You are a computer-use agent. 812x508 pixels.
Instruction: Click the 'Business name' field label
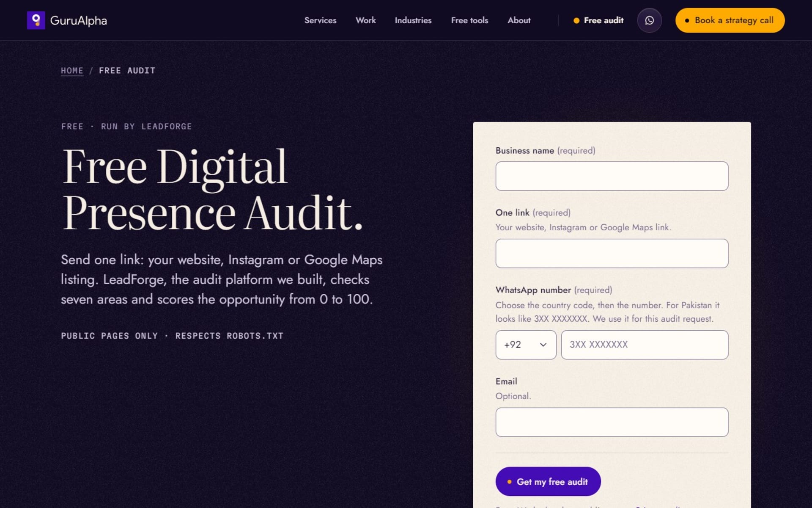tap(525, 151)
